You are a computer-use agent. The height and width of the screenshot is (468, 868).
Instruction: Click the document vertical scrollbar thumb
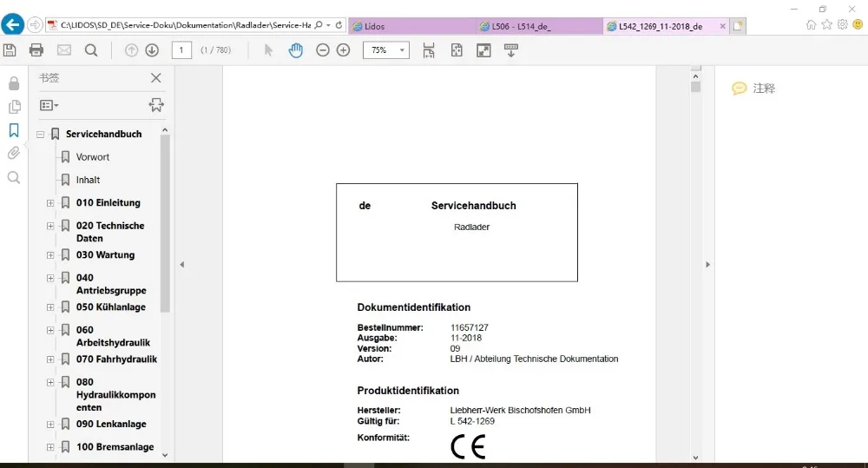pyautogui.click(x=696, y=87)
